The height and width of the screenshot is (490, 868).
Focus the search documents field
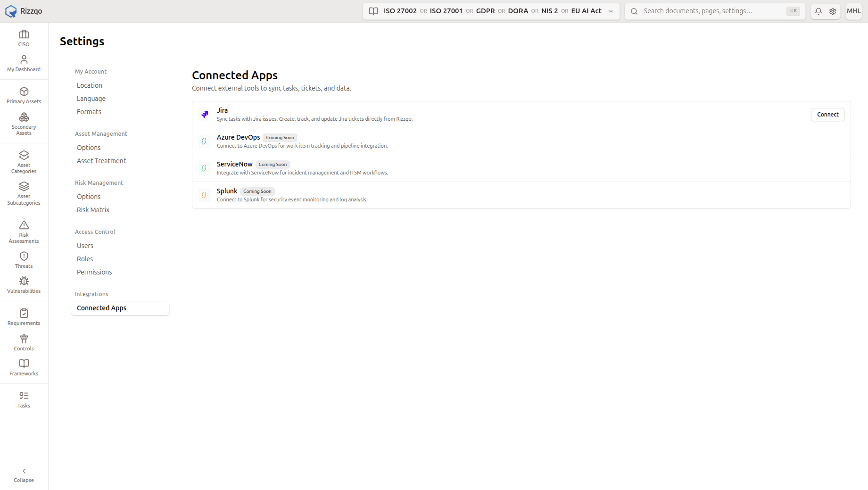pyautogui.click(x=715, y=11)
